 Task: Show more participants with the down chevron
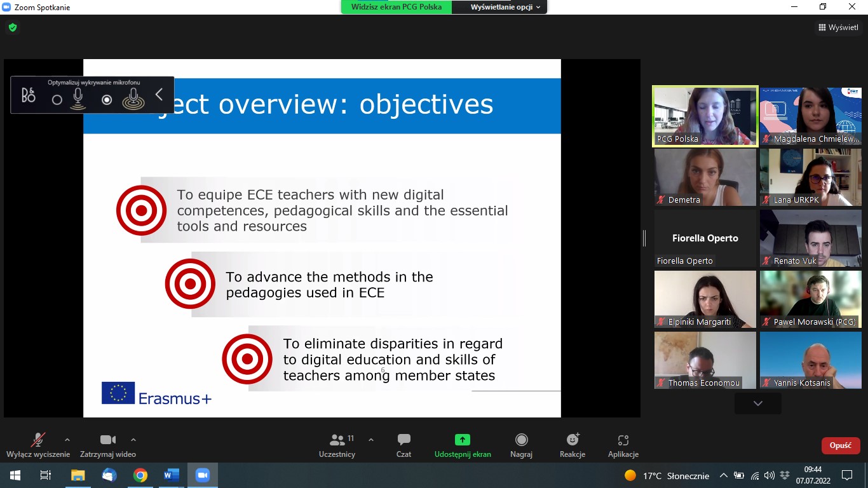coord(757,403)
